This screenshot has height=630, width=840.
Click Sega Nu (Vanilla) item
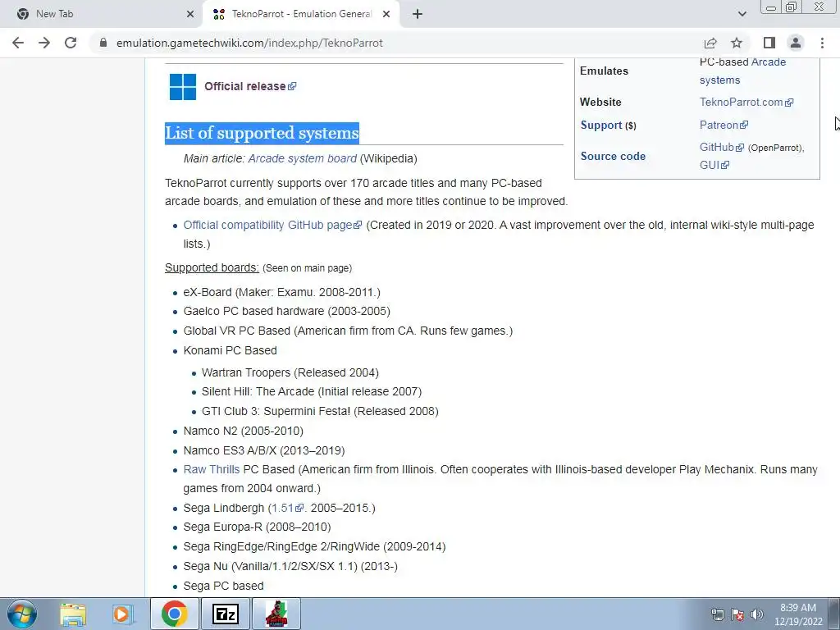290,566
